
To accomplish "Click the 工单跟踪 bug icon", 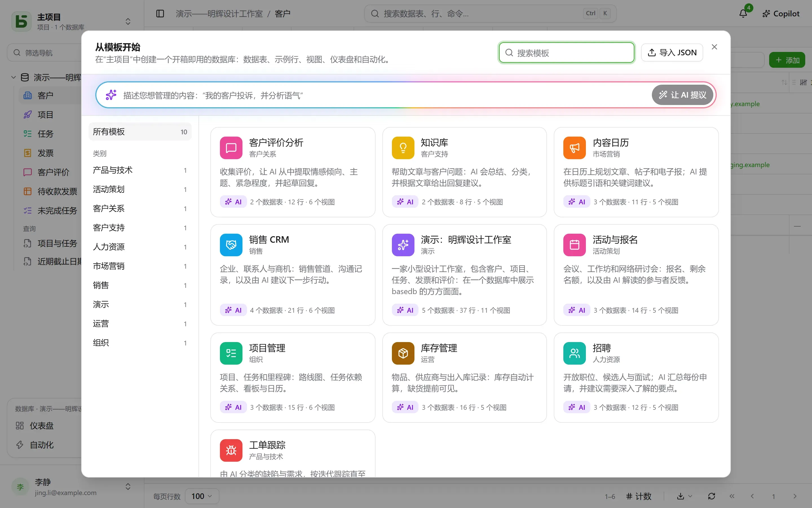I will pyautogui.click(x=231, y=450).
